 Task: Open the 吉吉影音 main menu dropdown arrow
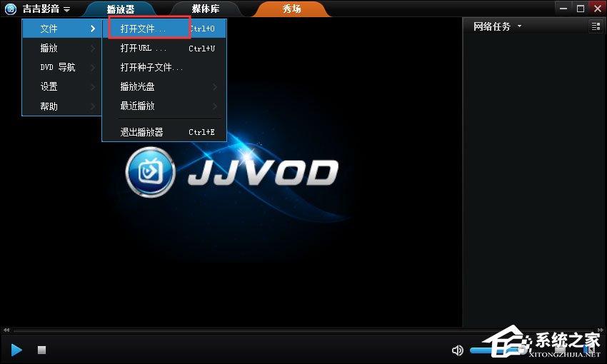pyautogui.click(x=66, y=9)
